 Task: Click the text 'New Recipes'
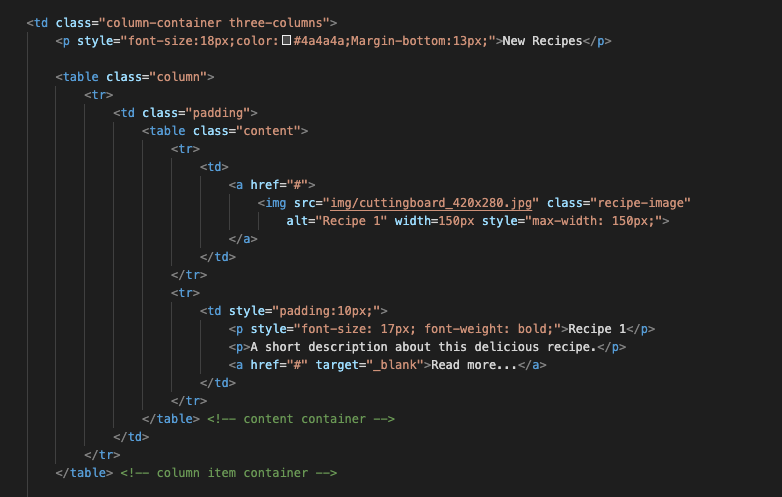point(542,41)
